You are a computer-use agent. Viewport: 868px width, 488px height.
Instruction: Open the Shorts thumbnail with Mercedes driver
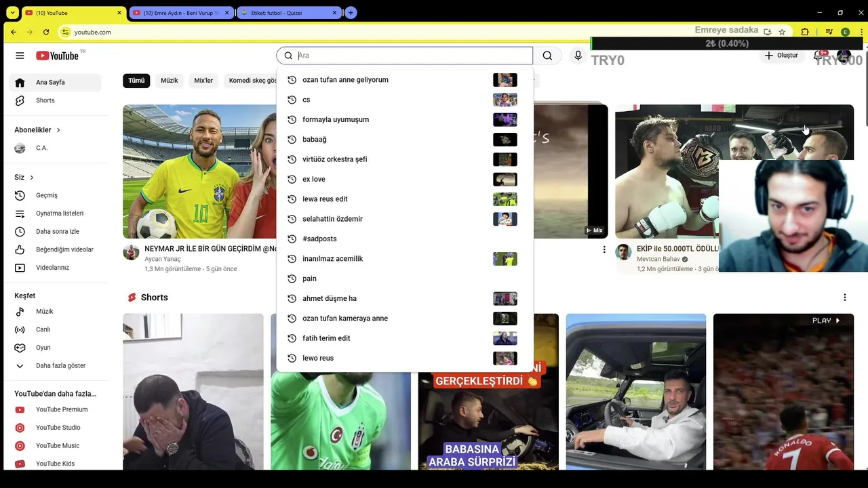[636, 392]
